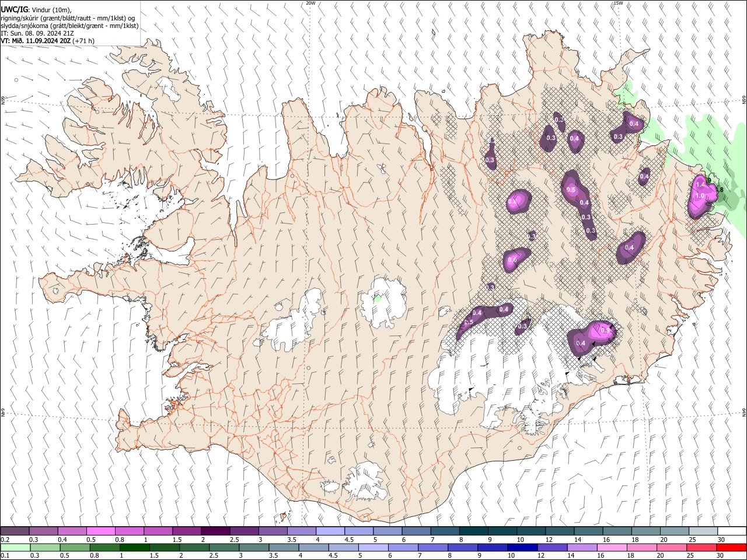Viewport: 747px width, 560px height.
Task: Click the 20W longitude label
Action: click(310, 3)
